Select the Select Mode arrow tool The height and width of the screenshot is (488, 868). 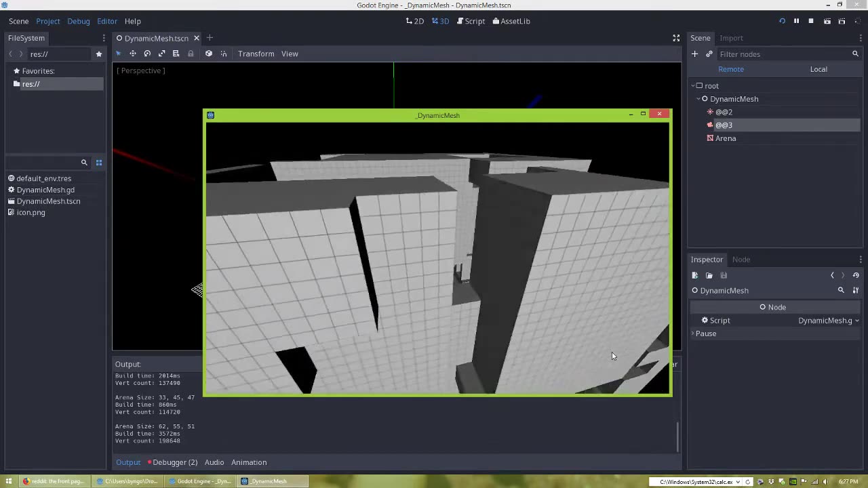[118, 54]
